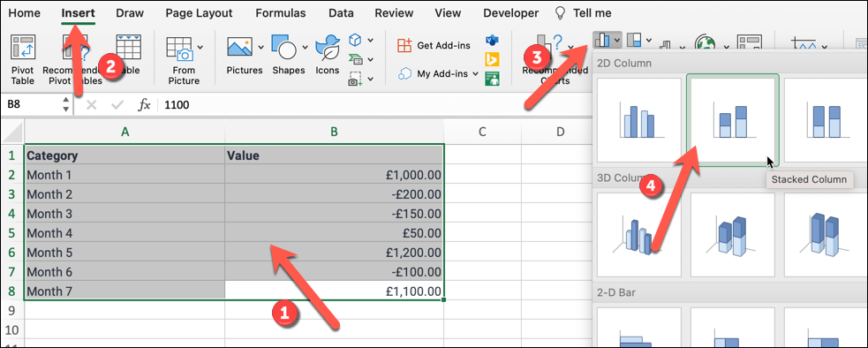
Task: Click the select-all corner triangle
Action: click(12, 132)
